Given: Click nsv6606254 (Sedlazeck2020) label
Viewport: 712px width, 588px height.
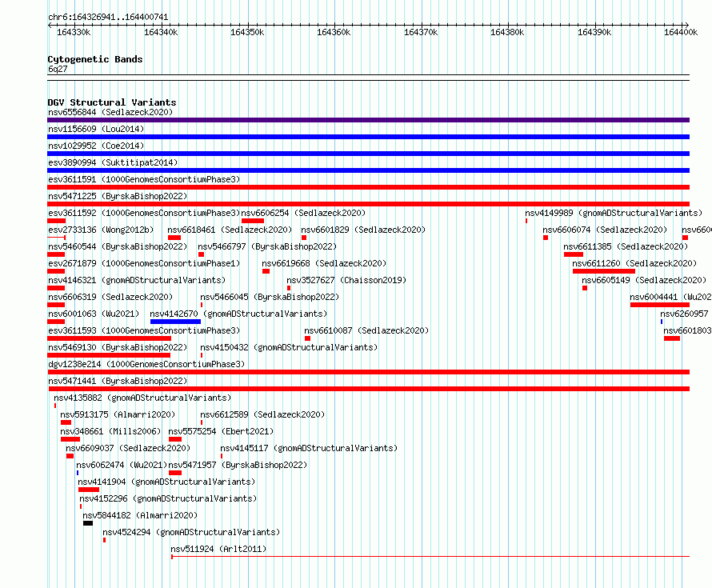Looking at the screenshot, I should click(x=303, y=213).
